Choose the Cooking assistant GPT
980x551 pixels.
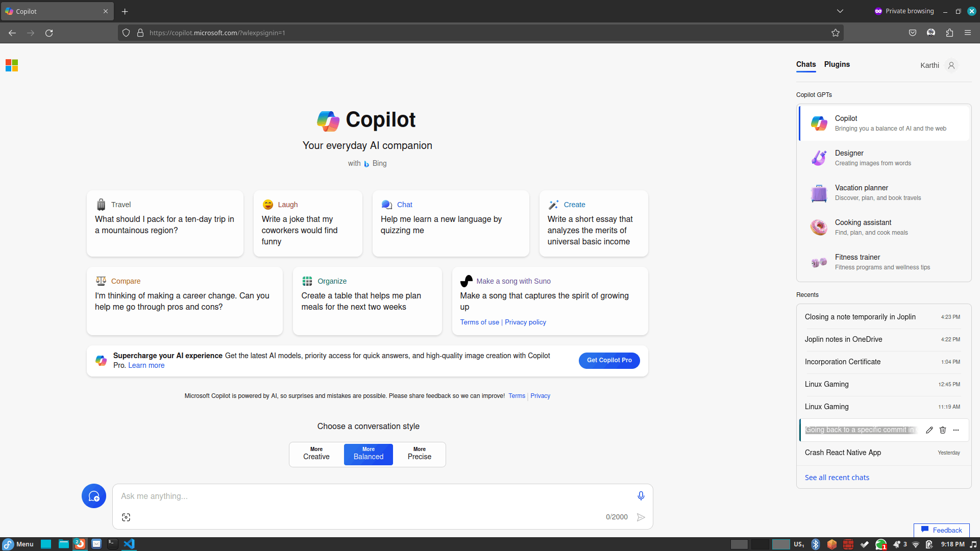click(x=884, y=227)
